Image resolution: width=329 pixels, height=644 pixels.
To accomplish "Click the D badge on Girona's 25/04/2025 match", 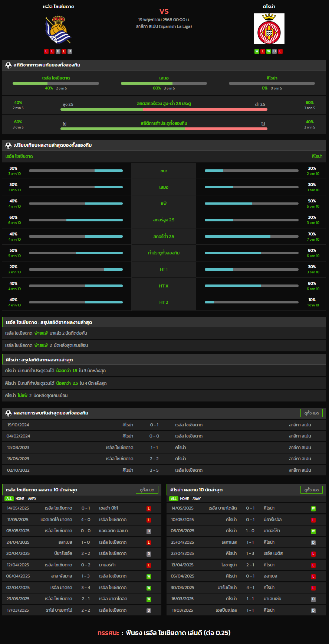I will point(313,543).
